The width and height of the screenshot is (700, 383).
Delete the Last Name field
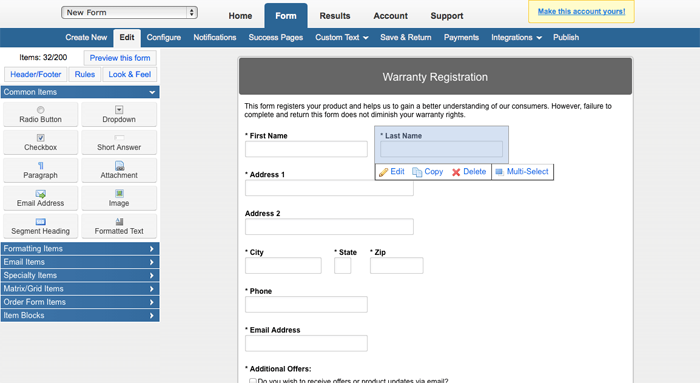(469, 172)
